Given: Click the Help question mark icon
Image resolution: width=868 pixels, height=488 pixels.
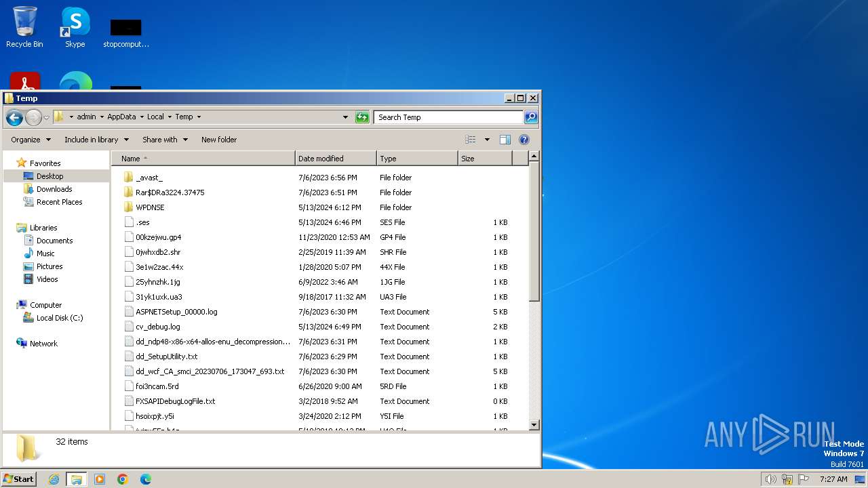Looking at the screenshot, I should click(x=524, y=140).
